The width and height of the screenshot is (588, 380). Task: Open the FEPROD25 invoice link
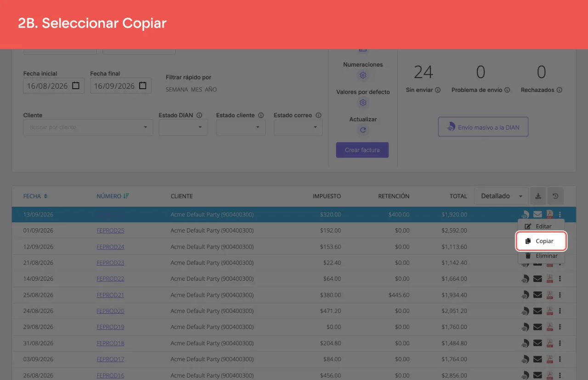[110, 231]
